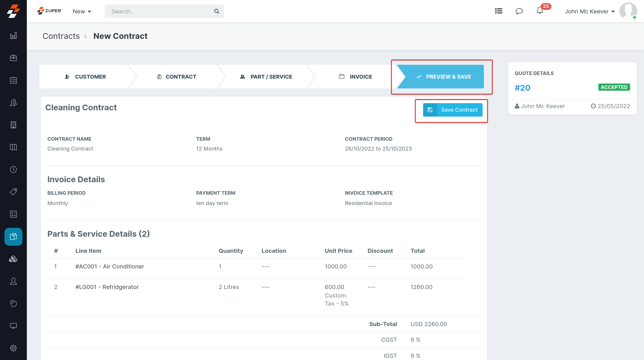
Task: Go to the CUSTOMER step tab
Action: pos(85,77)
